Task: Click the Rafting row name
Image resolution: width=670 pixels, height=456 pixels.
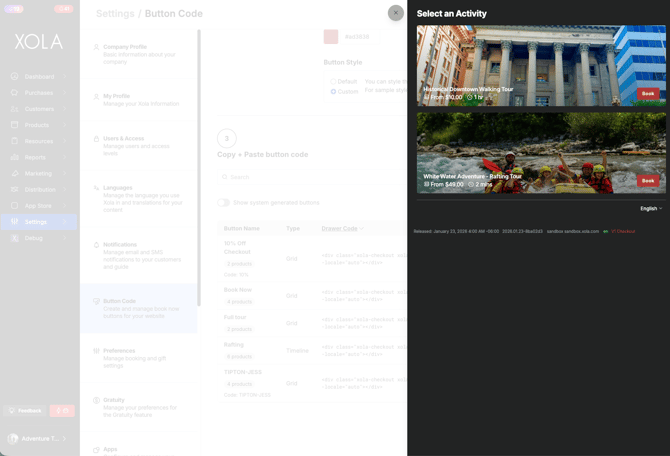Action: click(x=234, y=344)
